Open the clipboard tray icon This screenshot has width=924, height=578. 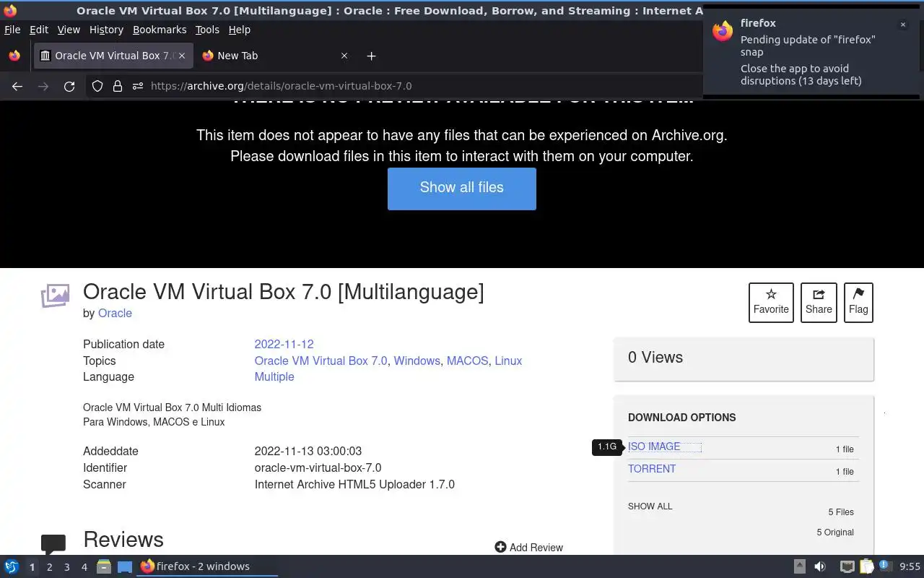(866, 566)
